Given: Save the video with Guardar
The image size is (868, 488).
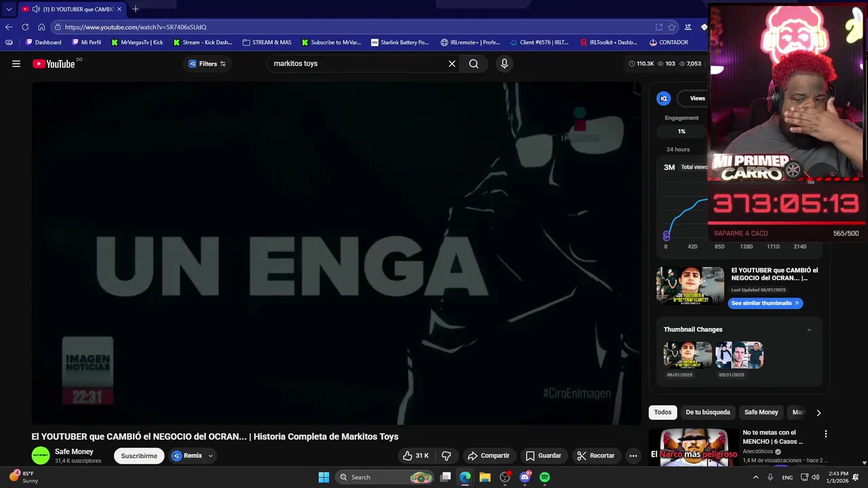Looking at the screenshot, I should point(543,455).
